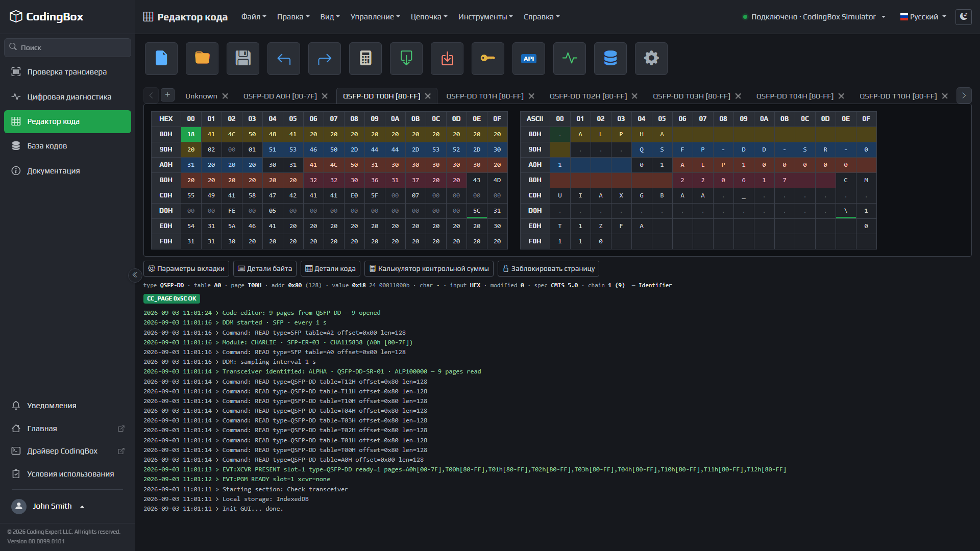Viewport: 980px width, 551px height.
Task: Open the database stack toolbar icon
Action: 610,59
